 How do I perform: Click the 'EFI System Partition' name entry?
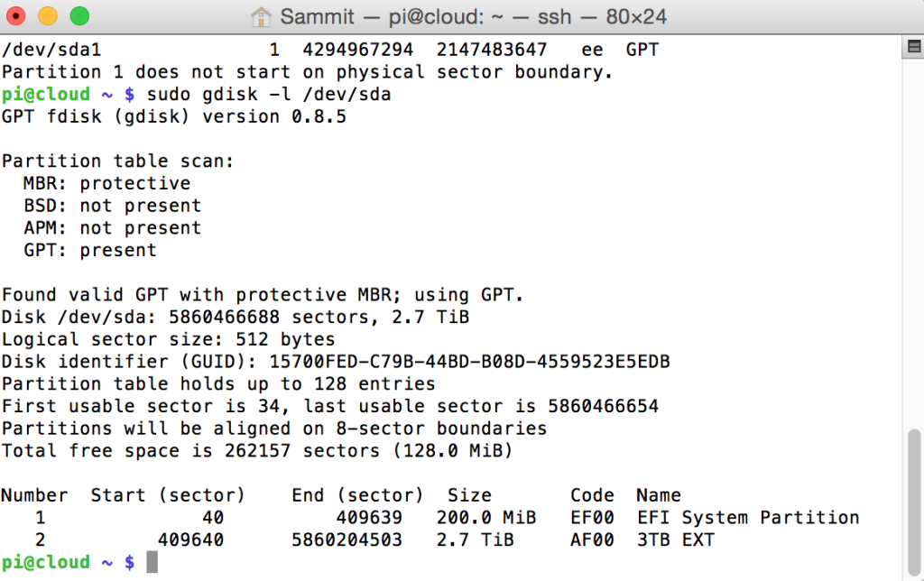click(x=748, y=517)
